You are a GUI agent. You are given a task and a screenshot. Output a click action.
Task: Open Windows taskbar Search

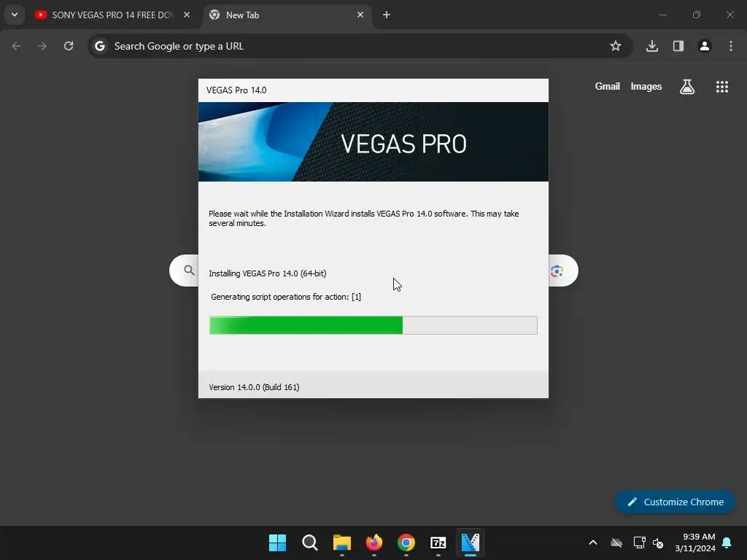[x=309, y=542]
